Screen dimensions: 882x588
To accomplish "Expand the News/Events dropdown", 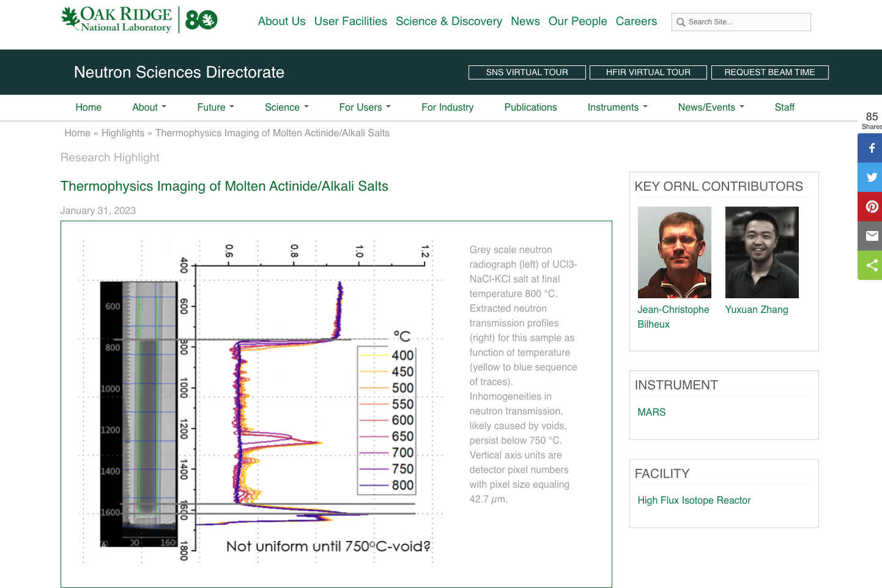I will (711, 108).
